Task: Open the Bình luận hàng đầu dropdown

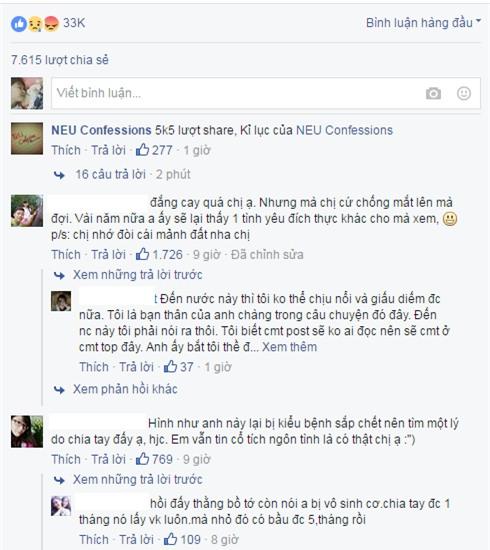Action: 423,23
